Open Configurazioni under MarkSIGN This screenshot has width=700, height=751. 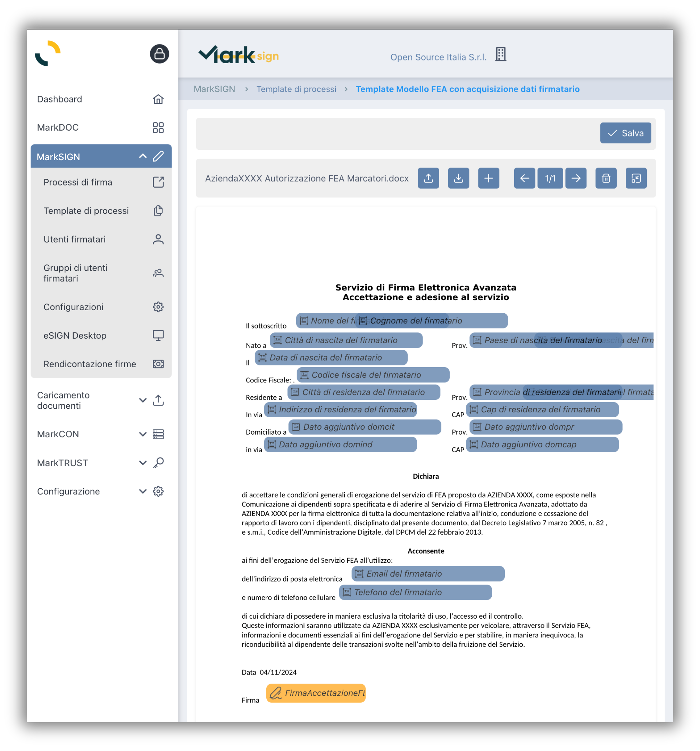pyautogui.click(x=101, y=307)
